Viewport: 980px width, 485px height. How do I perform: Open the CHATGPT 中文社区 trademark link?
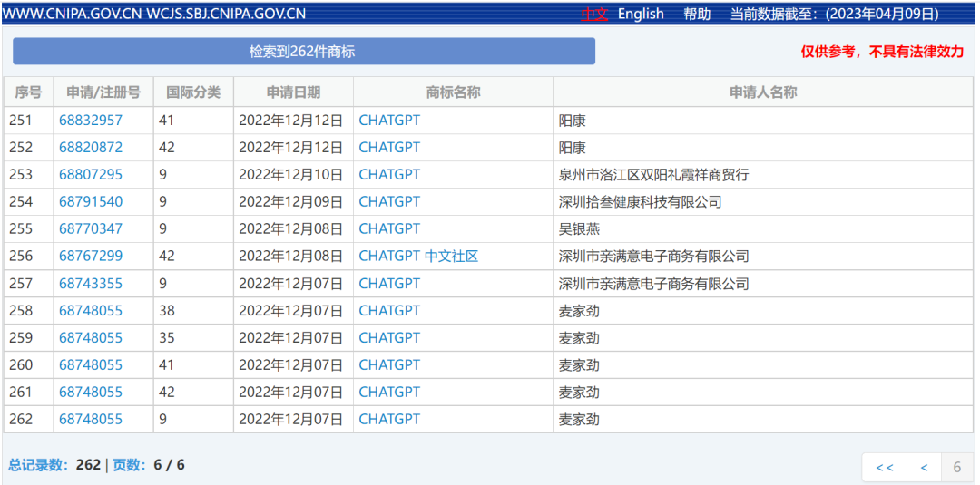coord(418,256)
